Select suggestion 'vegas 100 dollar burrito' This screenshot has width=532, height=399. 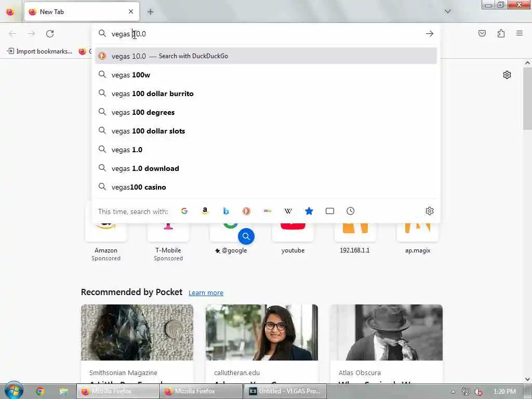pyautogui.click(x=266, y=94)
